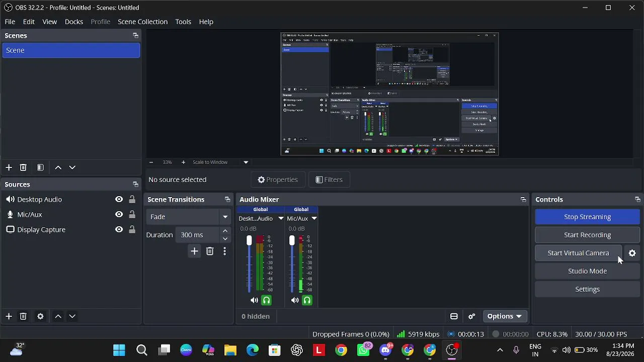Viewport: 644px width, 362px height.
Task: Show hidden system tray icons
Action: tap(500, 350)
